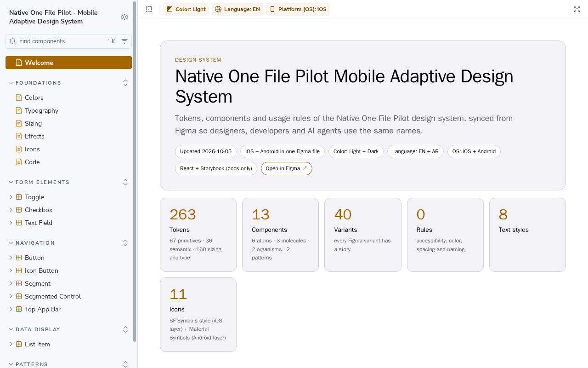Click the Checkbox component grid icon
This screenshot has height=368, width=588.
coord(19,210)
